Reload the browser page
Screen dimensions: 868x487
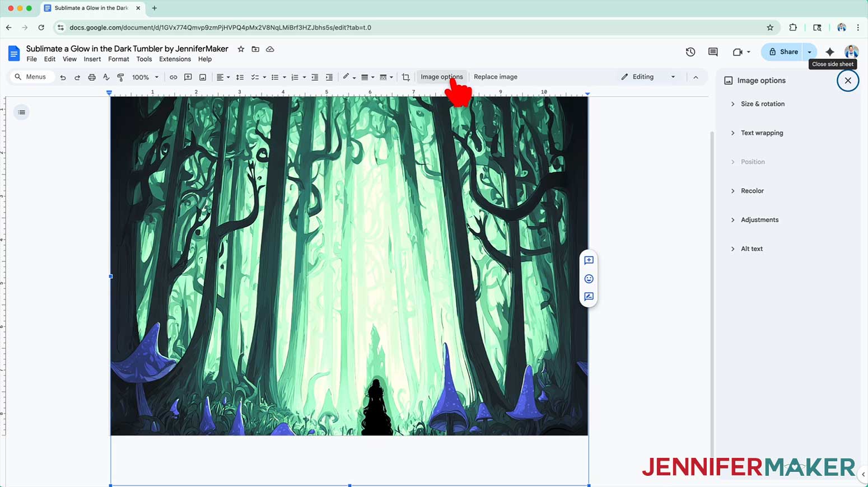pos(41,27)
